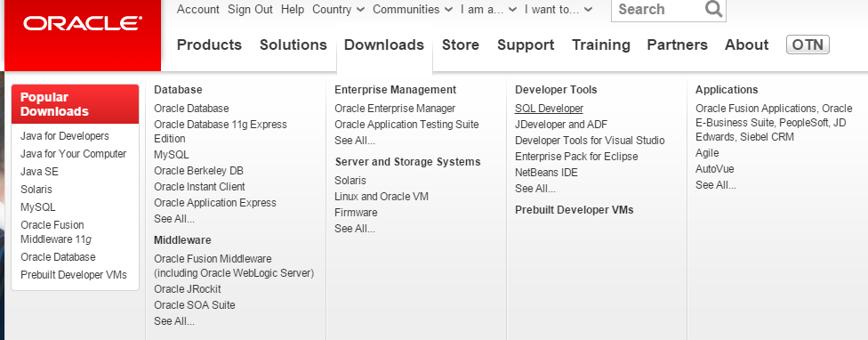Open the Help link
The width and height of the screenshot is (868, 340).
(293, 10)
